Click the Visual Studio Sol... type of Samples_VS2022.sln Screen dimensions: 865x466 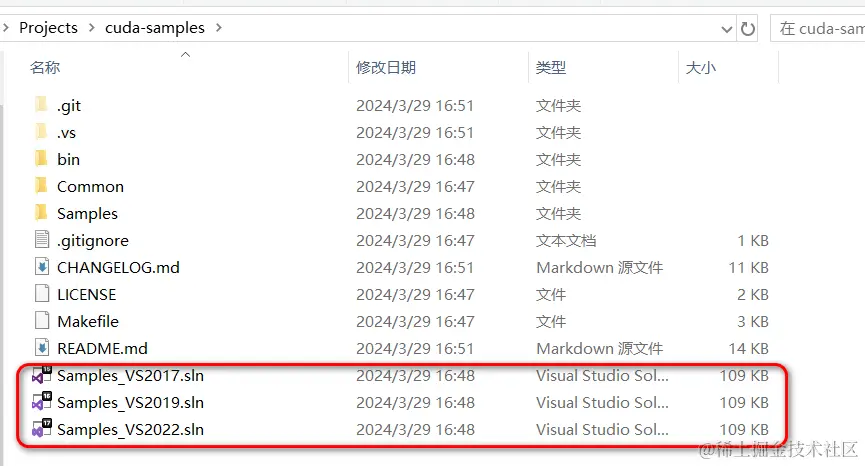coord(602,430)
